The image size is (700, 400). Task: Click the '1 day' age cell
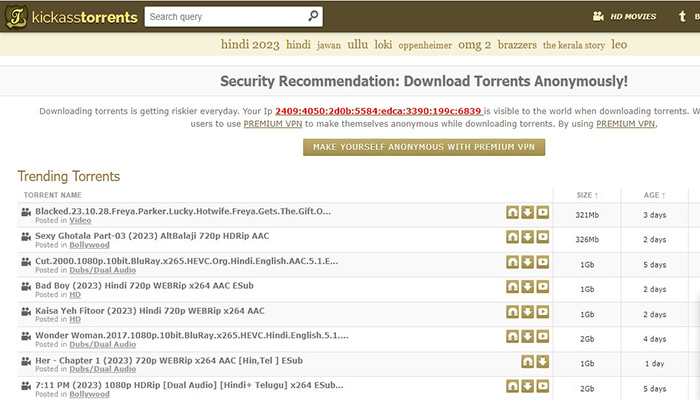[x=654, y=364]
